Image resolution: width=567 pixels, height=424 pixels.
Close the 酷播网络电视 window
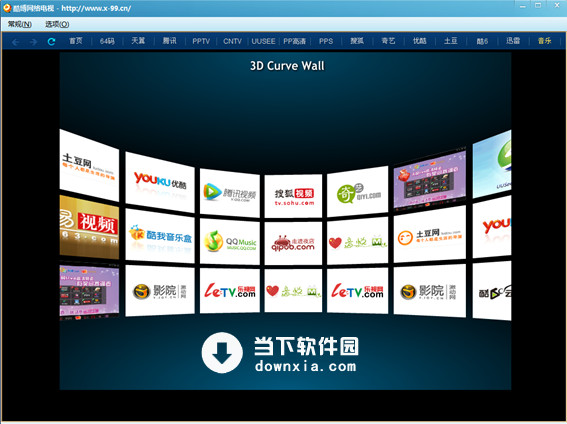pyautogui.click(x=557, y=5)
